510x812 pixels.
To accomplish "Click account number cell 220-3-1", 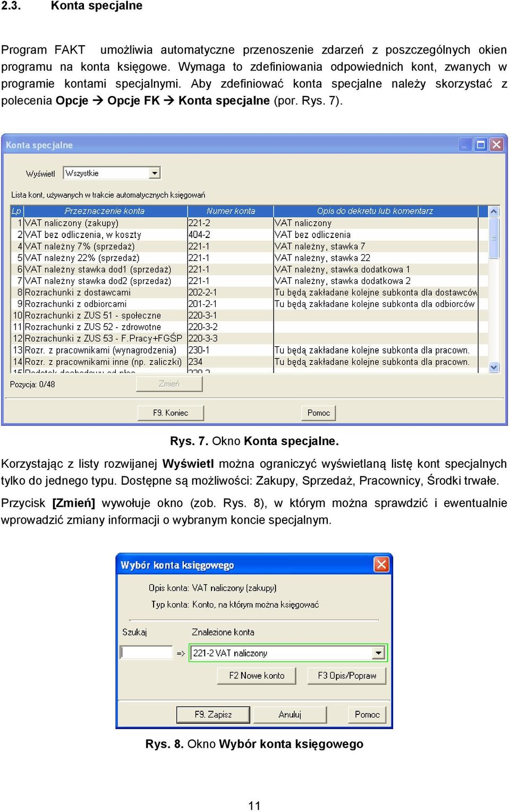I will [230, 315].
